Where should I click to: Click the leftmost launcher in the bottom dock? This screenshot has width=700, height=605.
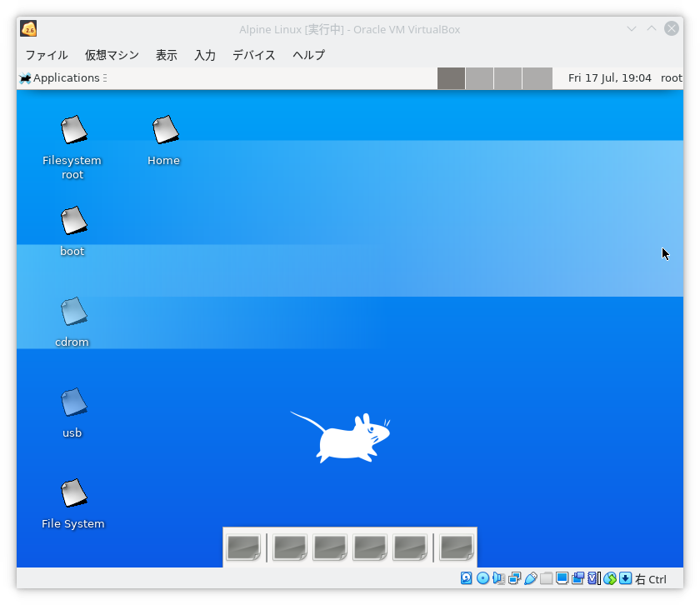click(x=243, y=547)
